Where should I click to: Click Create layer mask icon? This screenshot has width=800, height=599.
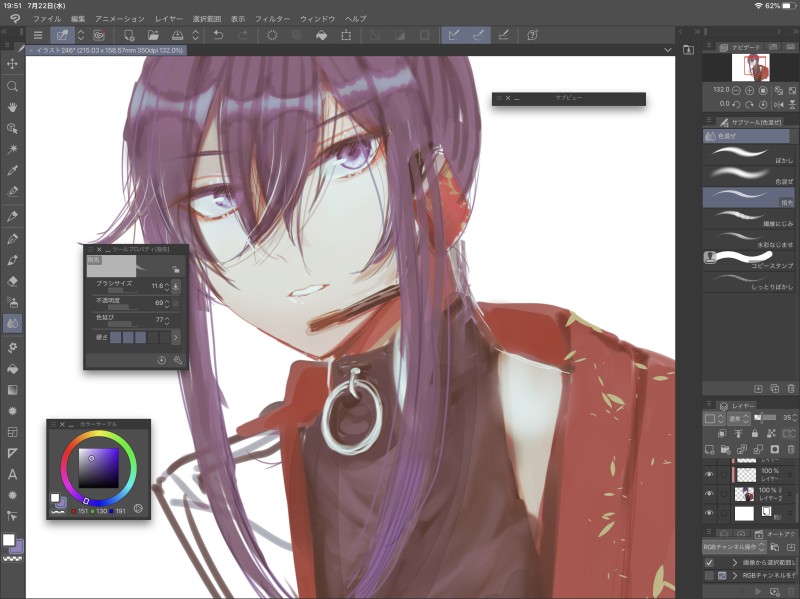774,450
